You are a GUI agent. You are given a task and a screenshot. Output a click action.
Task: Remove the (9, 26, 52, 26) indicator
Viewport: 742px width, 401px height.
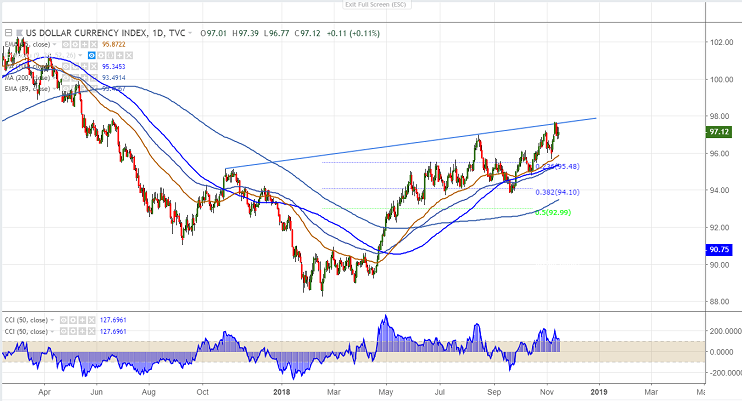(x=129, y=55)
